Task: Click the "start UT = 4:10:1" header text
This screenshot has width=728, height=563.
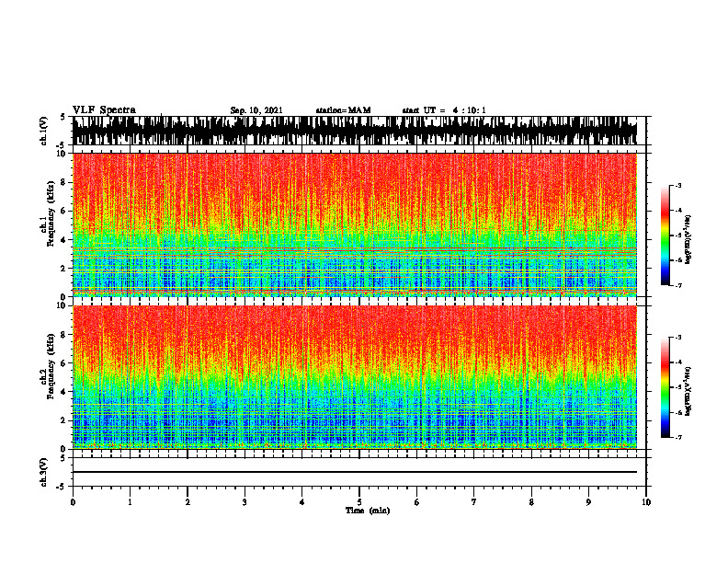Action: click(x=444, y=110)
